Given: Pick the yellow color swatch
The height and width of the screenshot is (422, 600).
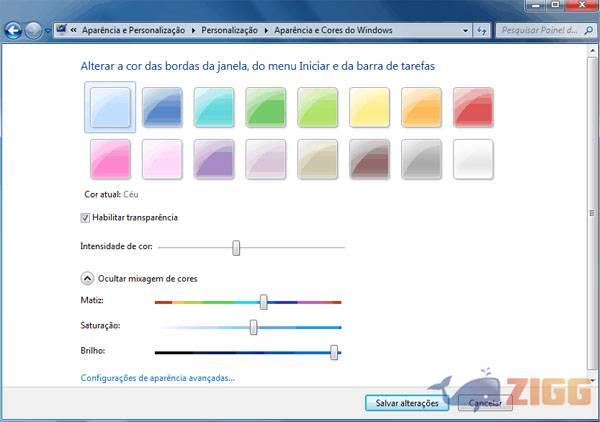Looking at the screenshot, I should coord(369,107).
